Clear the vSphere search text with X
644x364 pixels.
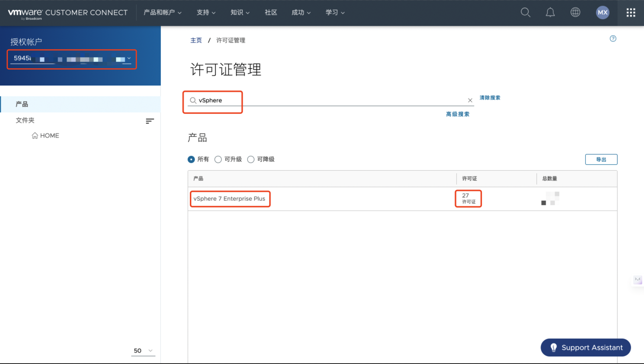click(x=470, y=100)
